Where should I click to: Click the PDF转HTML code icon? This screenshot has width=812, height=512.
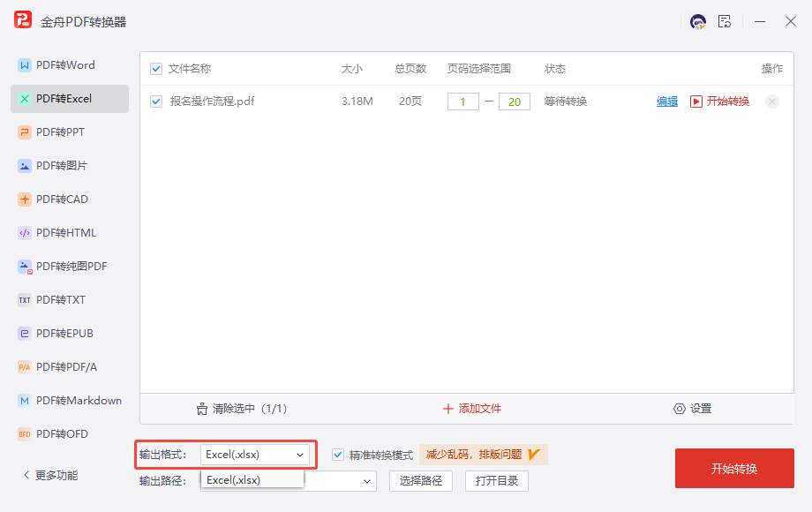(x=25, y=233)
